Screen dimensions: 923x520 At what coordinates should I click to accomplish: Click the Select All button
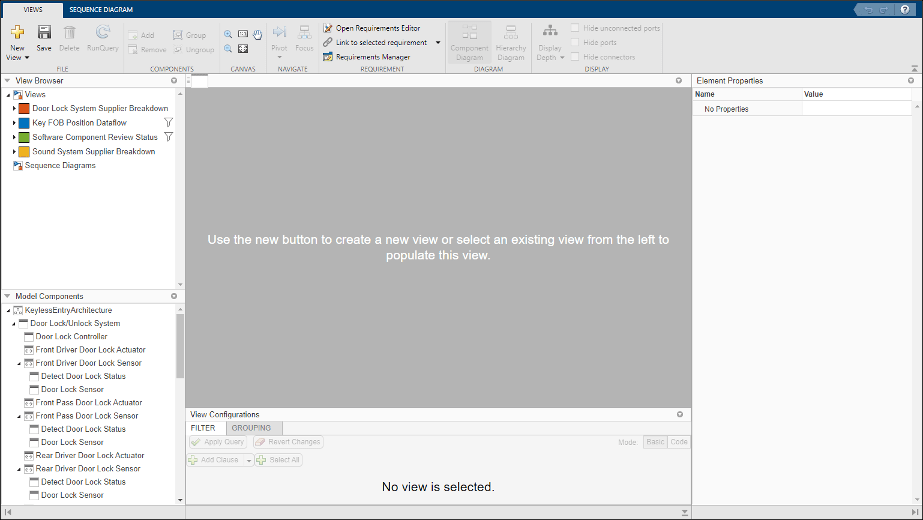279,460
